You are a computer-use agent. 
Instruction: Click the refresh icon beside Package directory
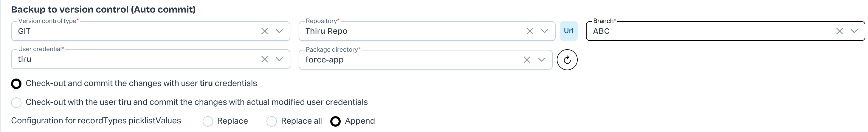[x=567, y=60]
